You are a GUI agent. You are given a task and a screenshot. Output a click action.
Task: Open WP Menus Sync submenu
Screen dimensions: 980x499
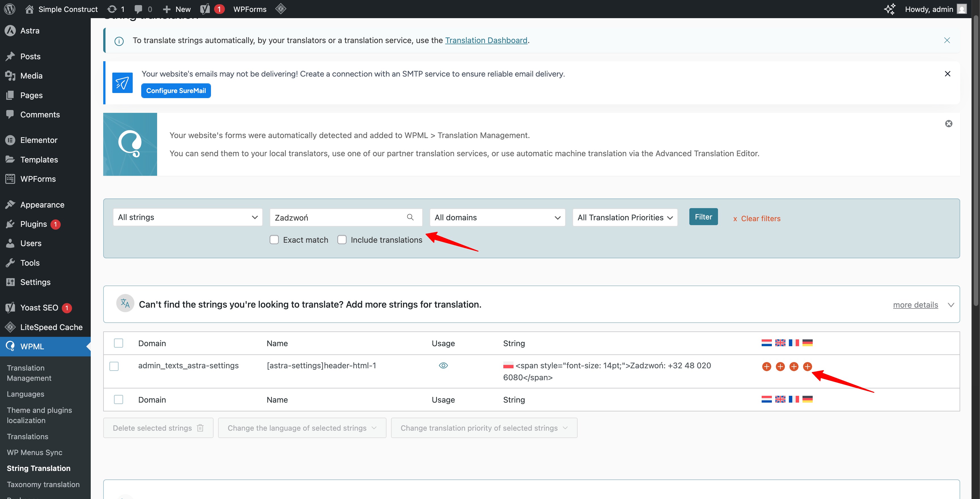coord(35,452)
